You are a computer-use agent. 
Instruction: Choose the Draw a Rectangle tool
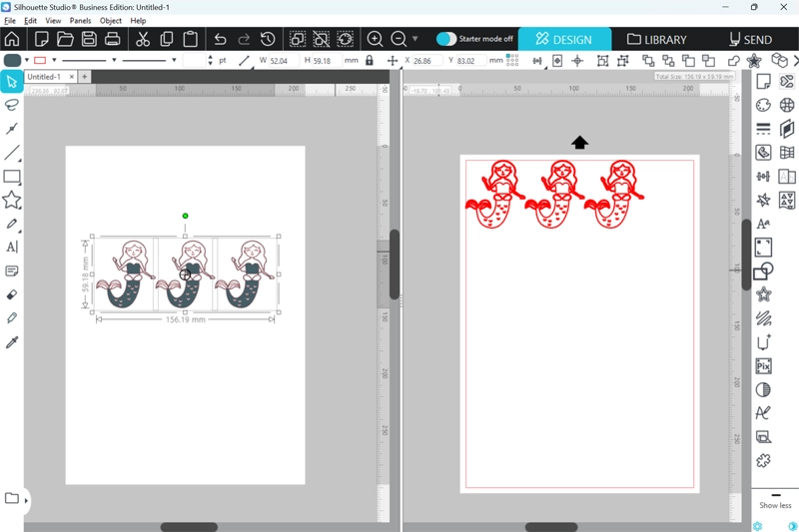(12, 177)
